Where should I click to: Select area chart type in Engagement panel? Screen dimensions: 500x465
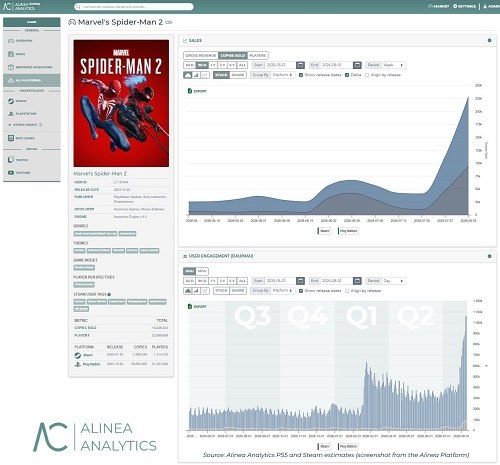coord(188,291)
